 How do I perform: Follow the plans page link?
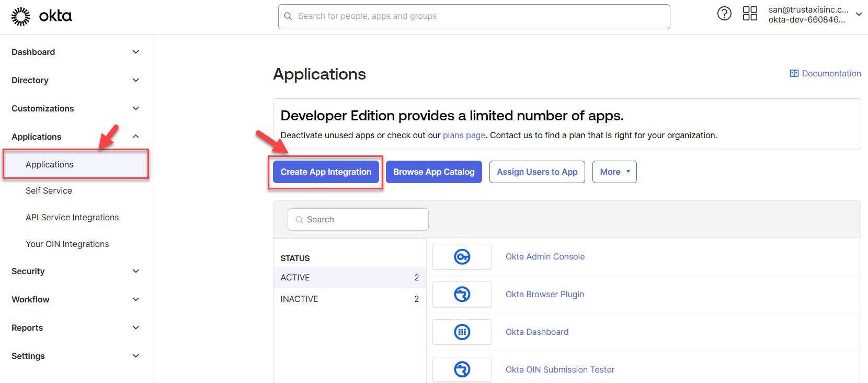coord(464,136)
